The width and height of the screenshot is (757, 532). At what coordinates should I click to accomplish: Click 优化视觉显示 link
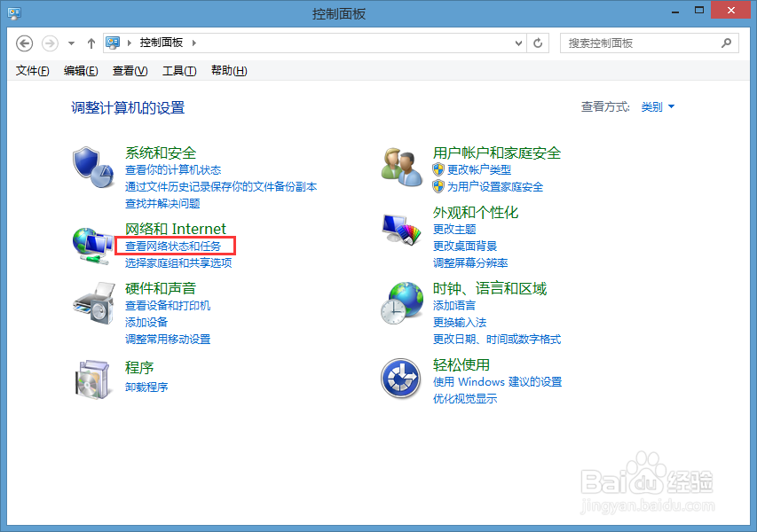point(465,398)
